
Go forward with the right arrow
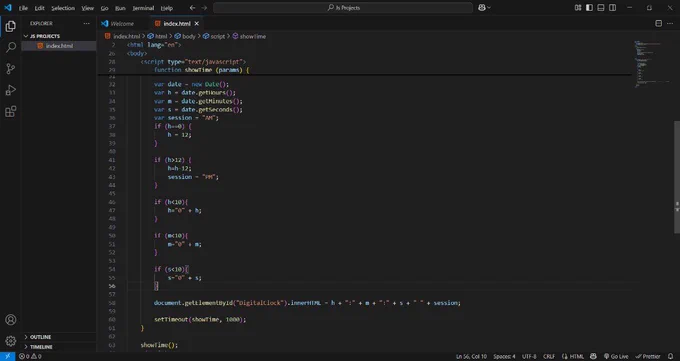point(204,8)
